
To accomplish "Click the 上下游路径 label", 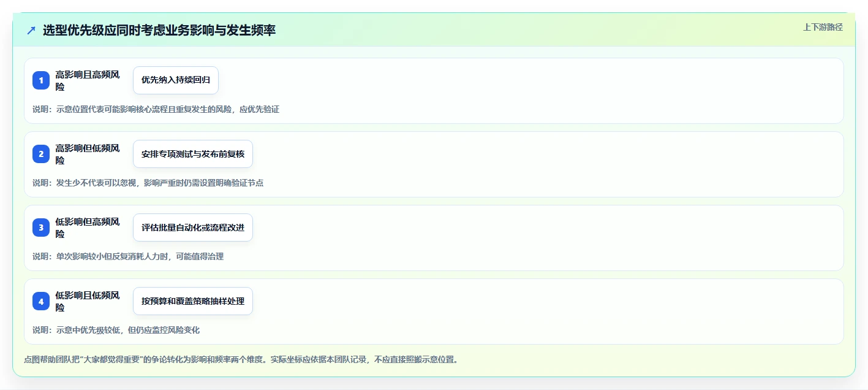I will (823, 27).
